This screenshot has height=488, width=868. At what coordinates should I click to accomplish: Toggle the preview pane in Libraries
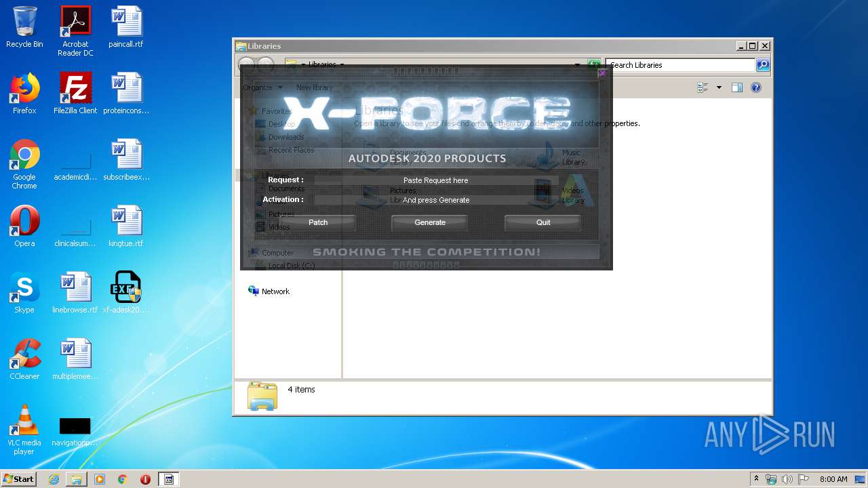point(737,87)
